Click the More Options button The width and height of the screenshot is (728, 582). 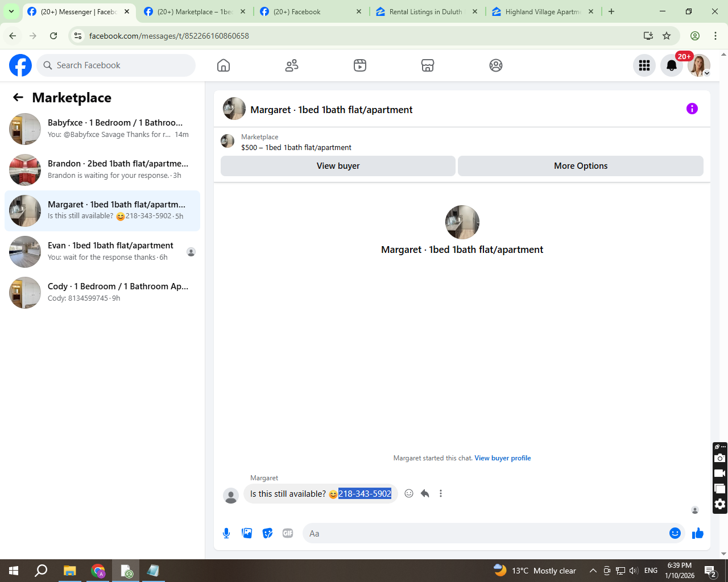coord(581,166)
